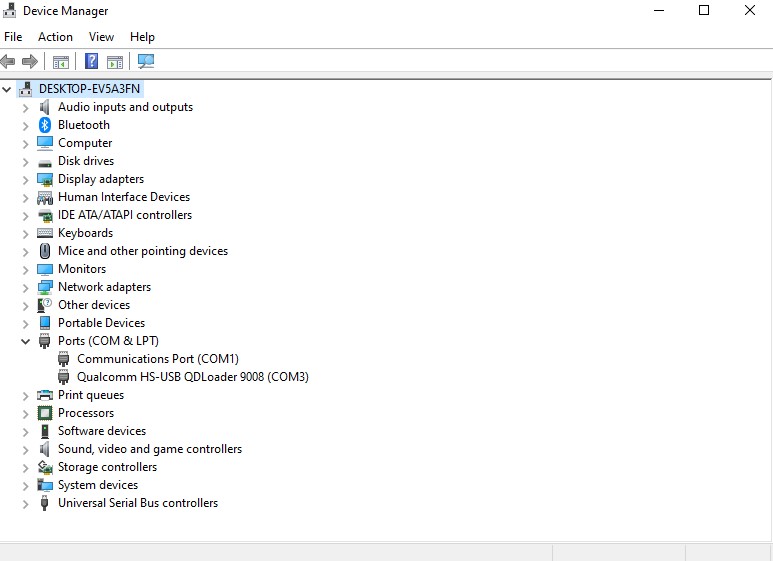773x561 pixels.
Task: Click the Qualcomm HS-USB QDLoader port icon
Action: (x=64, y=377)
